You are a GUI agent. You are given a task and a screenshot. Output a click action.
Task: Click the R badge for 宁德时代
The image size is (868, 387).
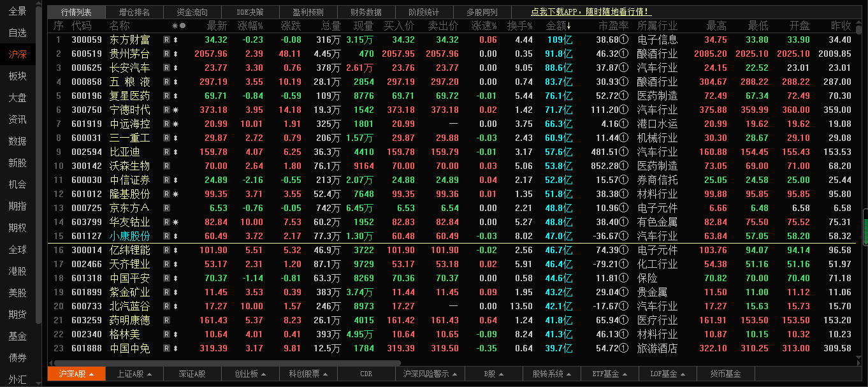166,110
